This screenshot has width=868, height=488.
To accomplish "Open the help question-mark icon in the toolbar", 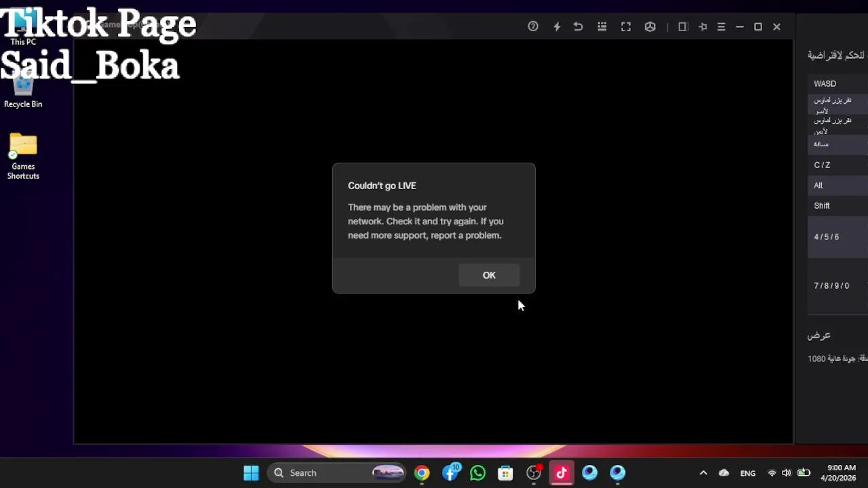I will [533, 26].
